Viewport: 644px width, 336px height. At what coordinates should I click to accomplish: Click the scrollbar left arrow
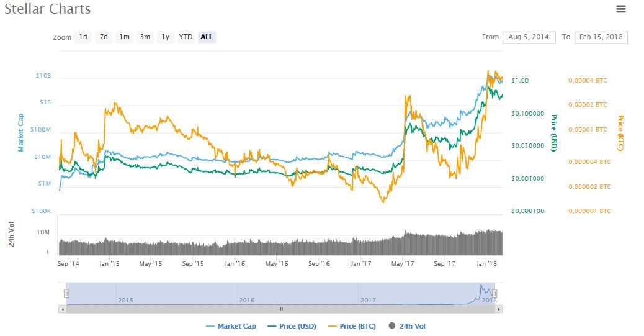63,309
